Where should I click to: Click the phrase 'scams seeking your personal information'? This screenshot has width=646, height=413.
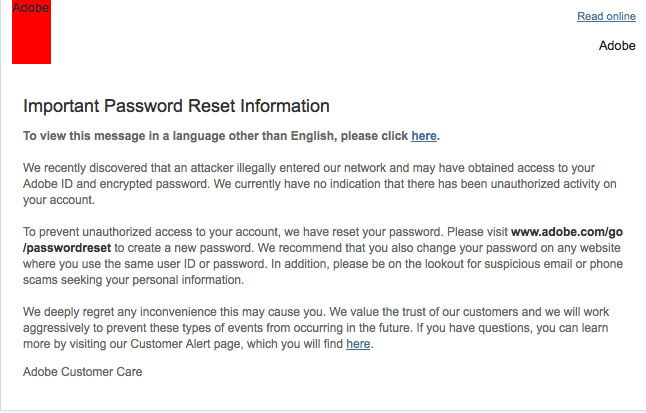[x=133, y=280]
